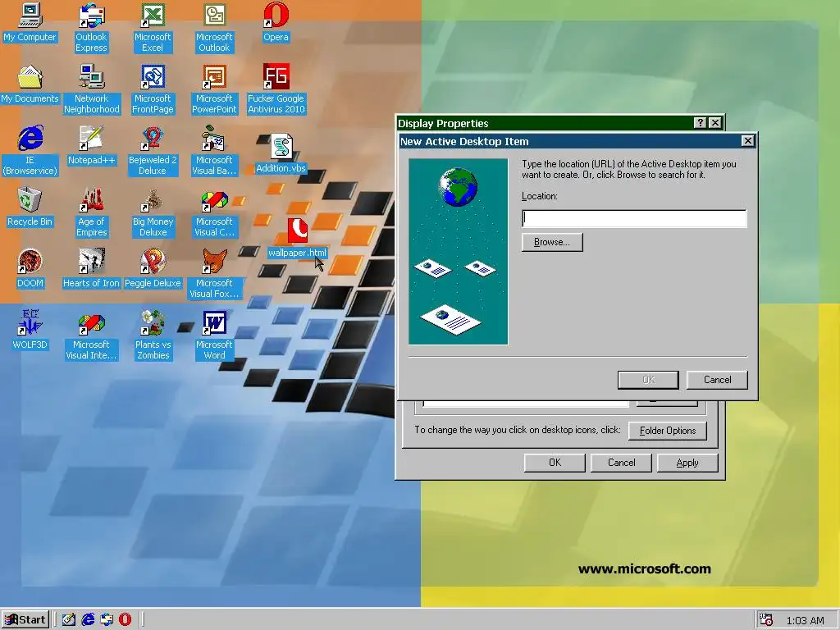
Task: Open Folder Options in Display Properties
Action: click(668, 431)
